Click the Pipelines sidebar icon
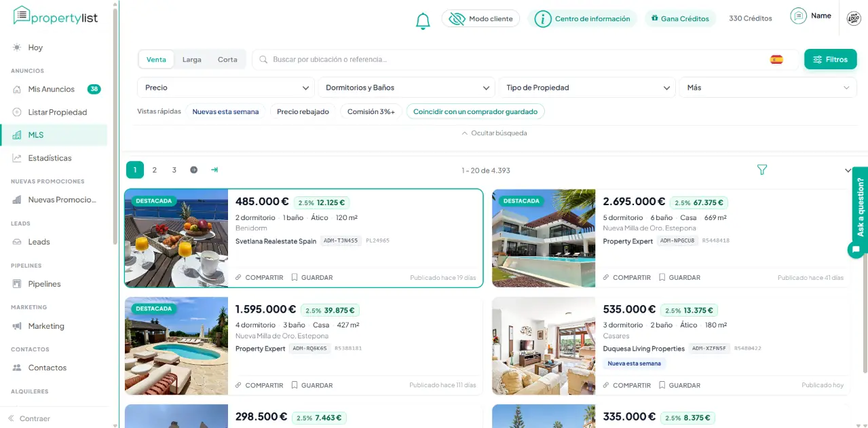 click(17, 284)
